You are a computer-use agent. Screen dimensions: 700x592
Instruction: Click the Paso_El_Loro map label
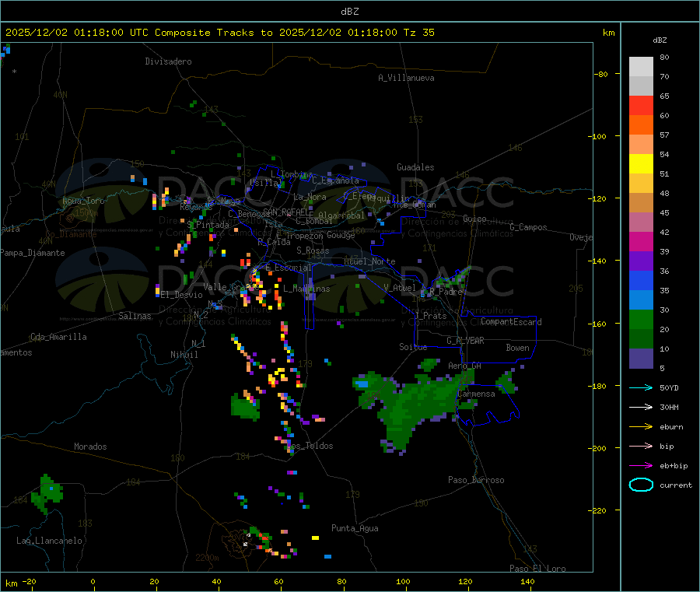click(537, 569)
